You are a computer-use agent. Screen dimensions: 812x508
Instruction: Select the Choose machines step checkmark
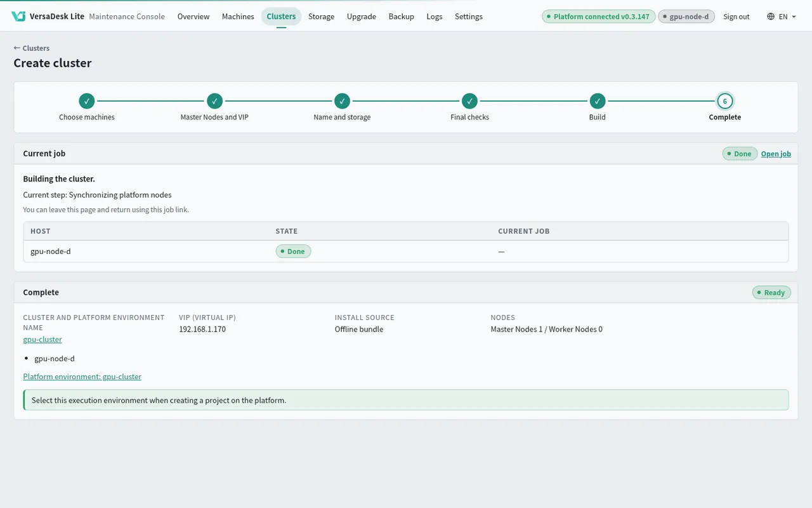pyautogui.click(x=87, y=101)
